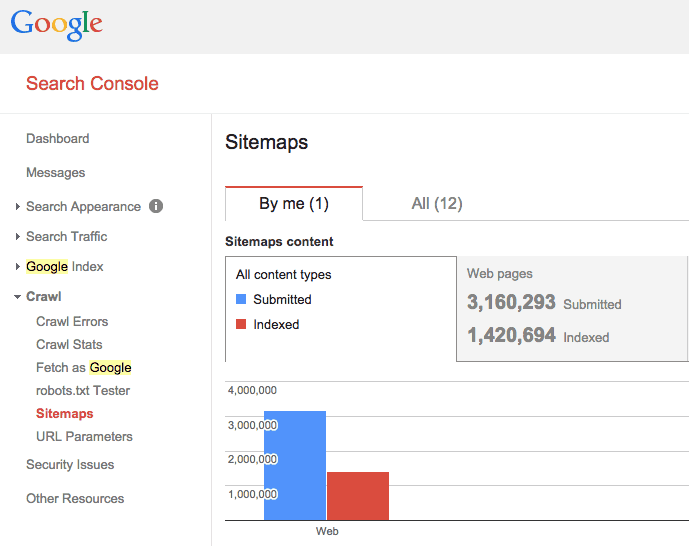Expand the Google Index section
This screenshot has width=689, height=546.
[x=18, y=267]
